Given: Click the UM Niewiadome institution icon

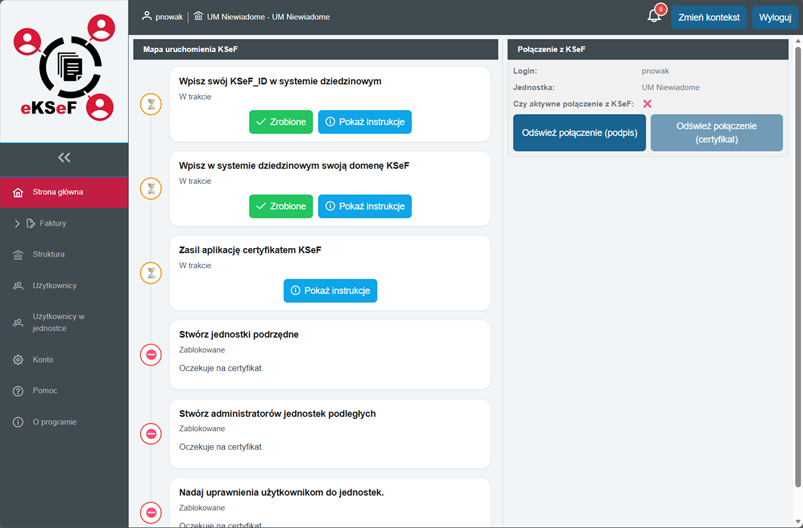Looking at the screenshot, I should pos(198,17).
